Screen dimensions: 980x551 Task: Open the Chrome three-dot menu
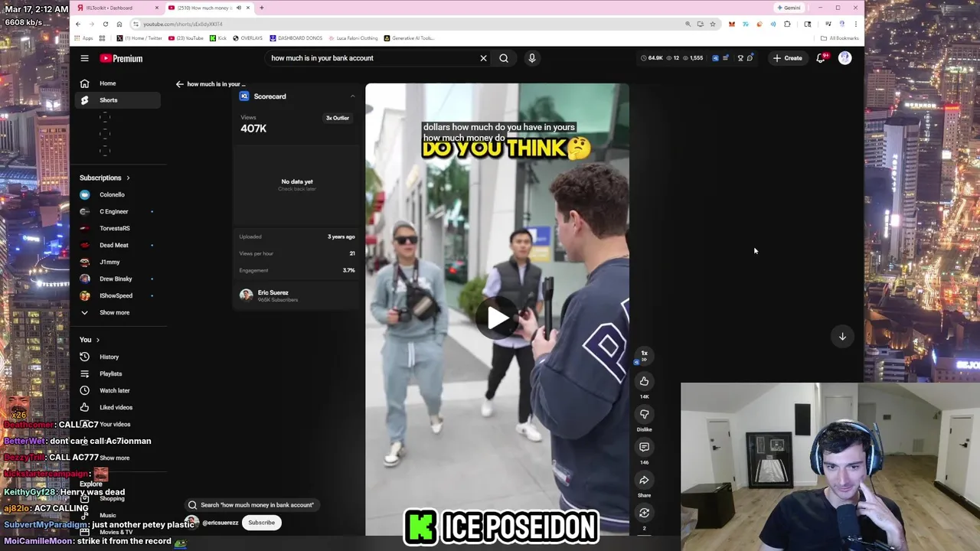856,24
